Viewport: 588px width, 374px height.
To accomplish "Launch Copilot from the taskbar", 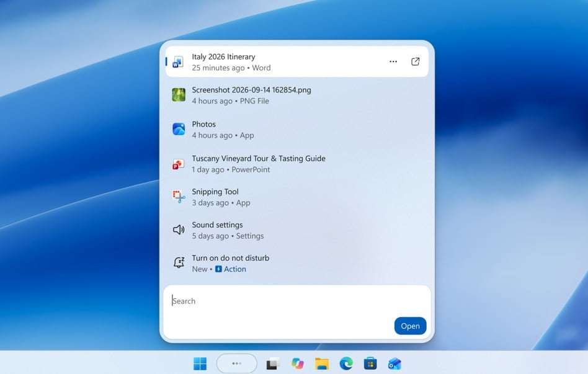I will 297,363.
